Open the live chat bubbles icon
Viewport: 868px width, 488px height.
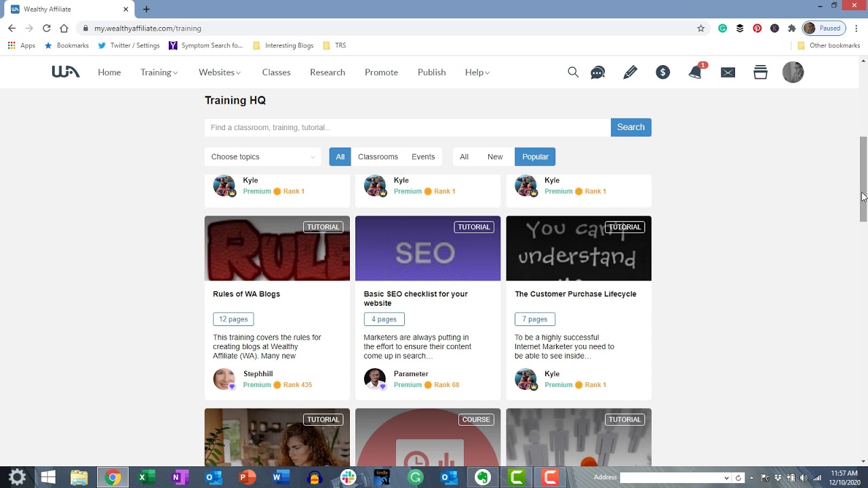click(x=597, y=73)
